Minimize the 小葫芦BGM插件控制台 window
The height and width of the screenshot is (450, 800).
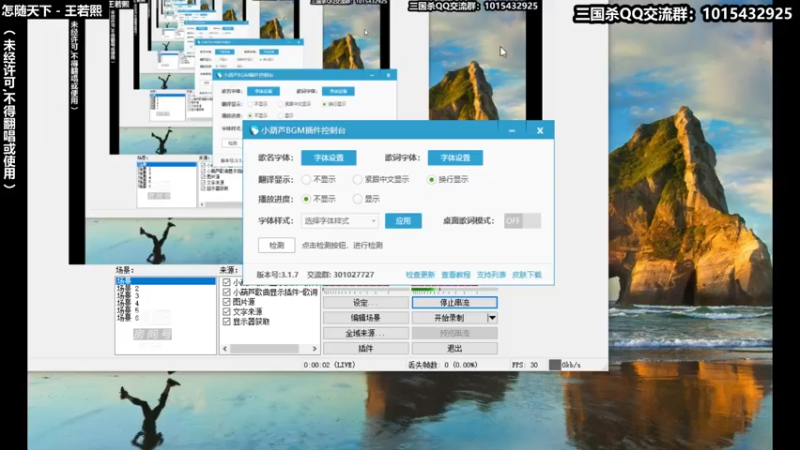[x=512, y=131]
